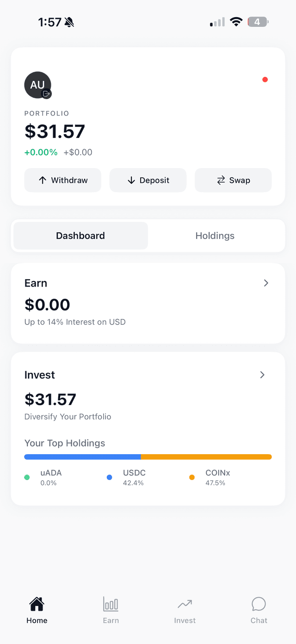Screen dimensions: 296x644
Task: Tap the top holdings allocation bar
Action: point(148,457)
